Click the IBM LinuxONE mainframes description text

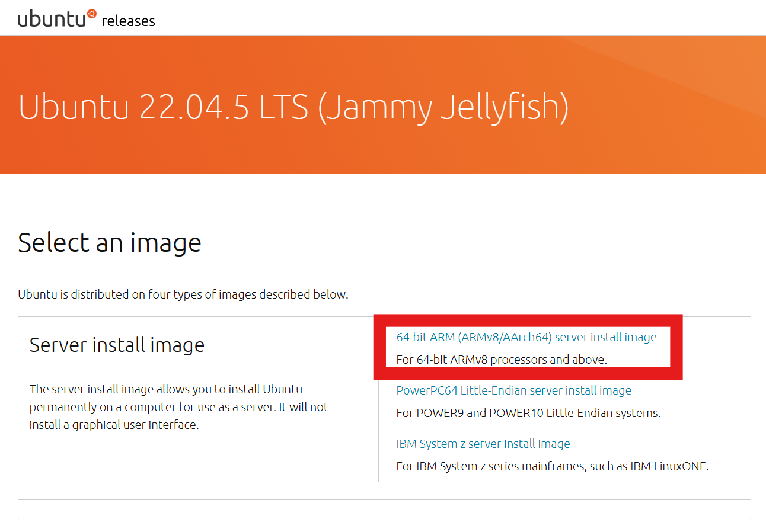click(552, 466)
